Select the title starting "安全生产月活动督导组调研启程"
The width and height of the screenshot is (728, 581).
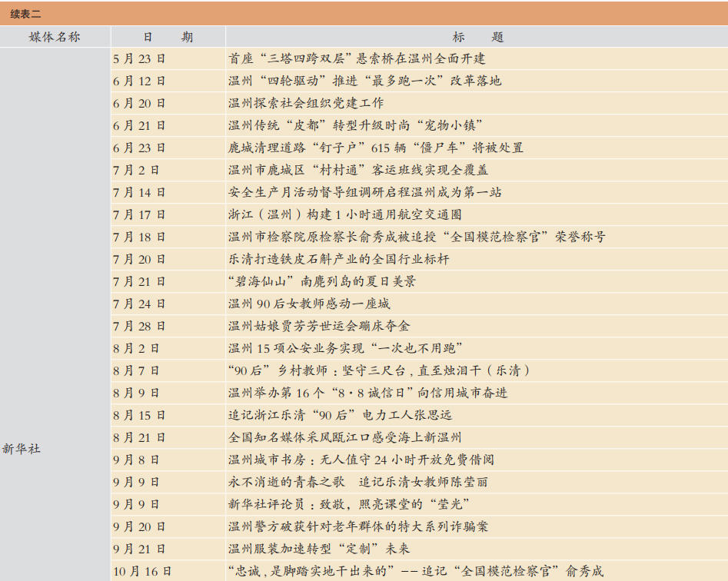[365, 192]
